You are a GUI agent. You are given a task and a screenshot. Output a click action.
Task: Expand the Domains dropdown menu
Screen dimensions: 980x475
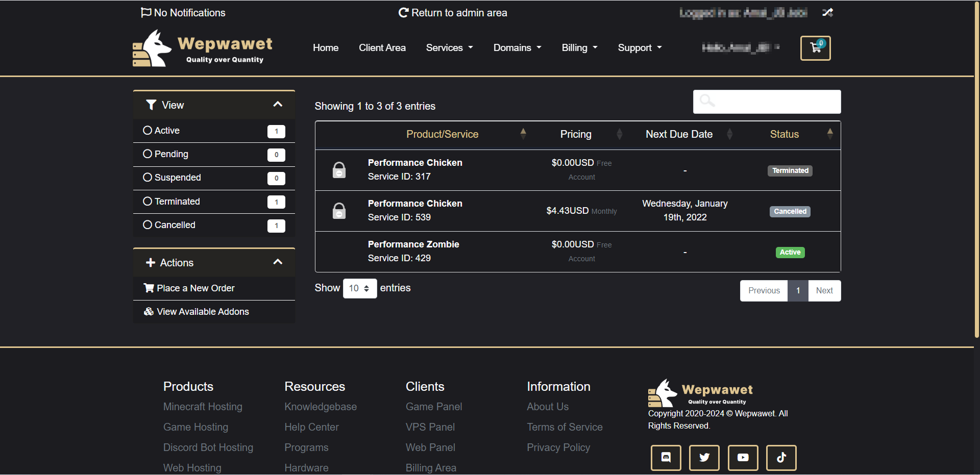tap(517, 47)
